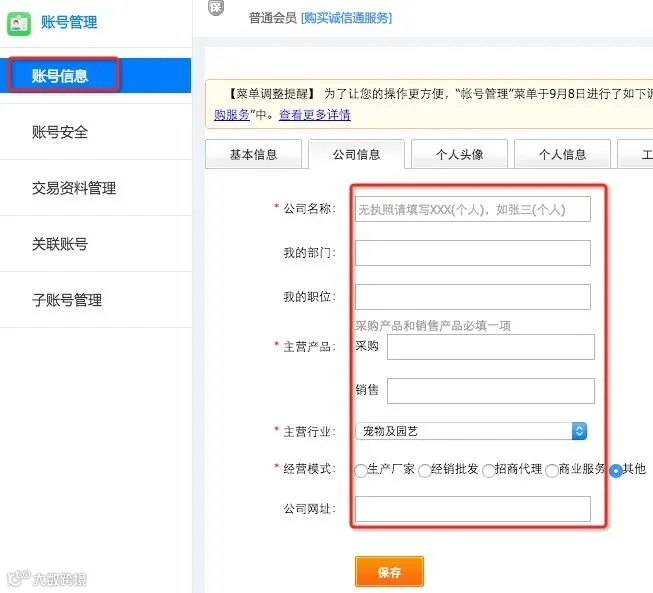The width and height of the screenshot is (653, 593).
Task: Select the 其他 radio button
Action: click(x=616, y=471)
